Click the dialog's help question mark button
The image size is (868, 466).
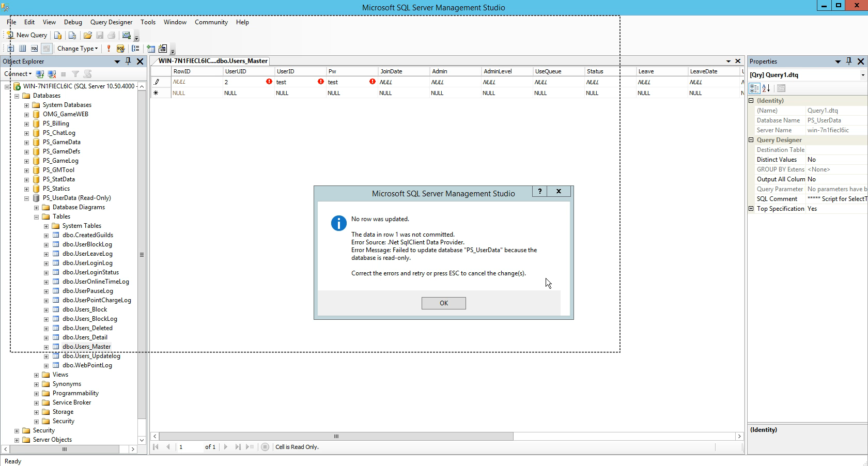click(x=540, y=191)
